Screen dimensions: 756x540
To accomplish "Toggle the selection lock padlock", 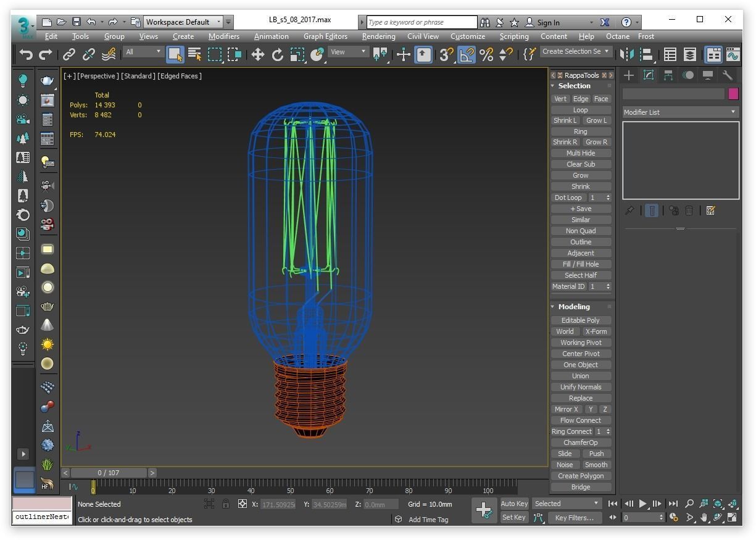I will click(x=226, y=504).
